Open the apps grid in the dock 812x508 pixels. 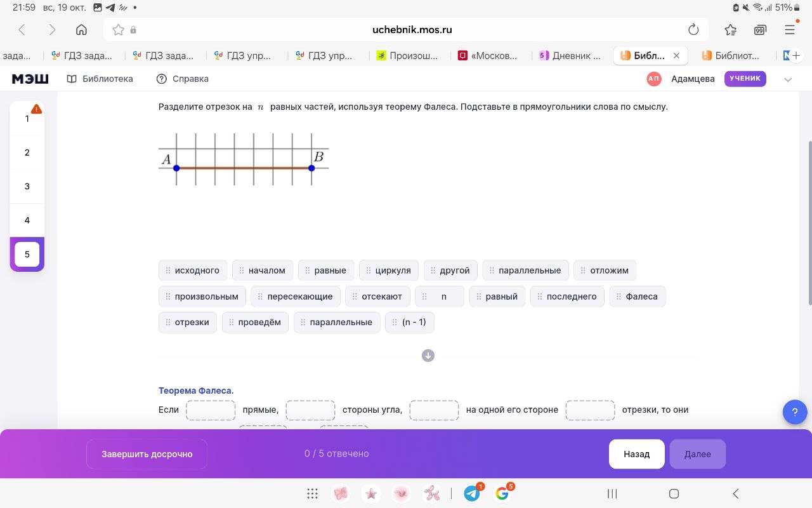click(312, 493)
